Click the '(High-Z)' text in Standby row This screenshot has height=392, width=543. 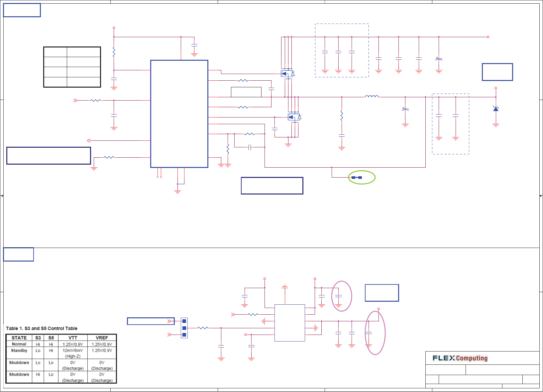73,356
